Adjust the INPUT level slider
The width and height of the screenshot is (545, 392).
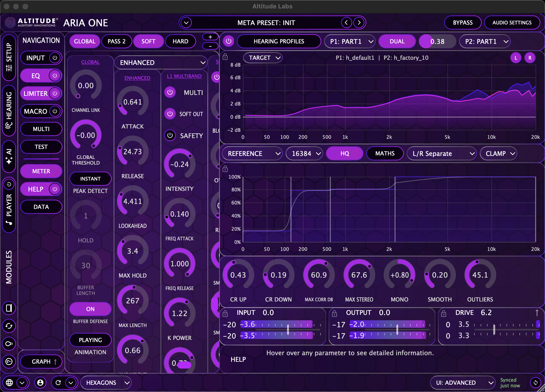tap(288, 330)
